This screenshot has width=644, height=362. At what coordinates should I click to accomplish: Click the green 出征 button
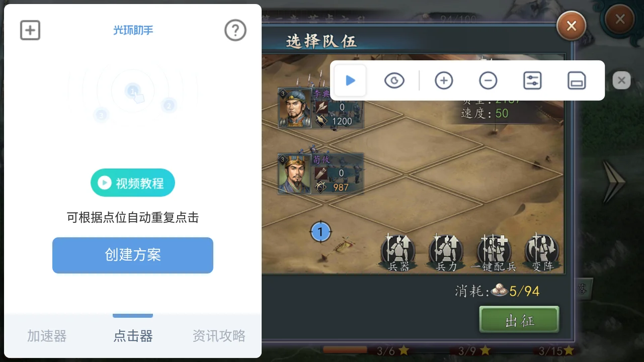coord(519,320)
